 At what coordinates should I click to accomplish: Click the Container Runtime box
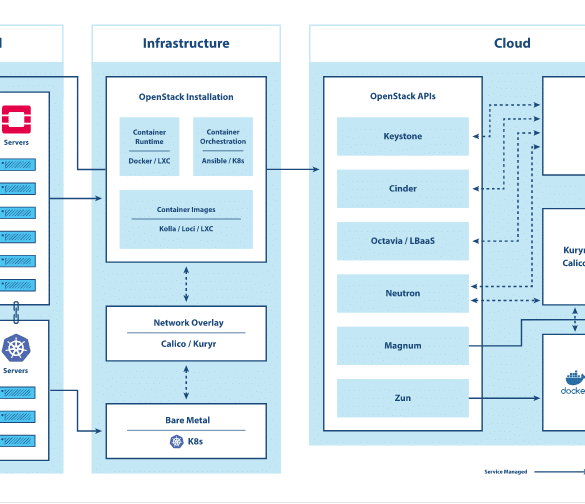point(149,146)
